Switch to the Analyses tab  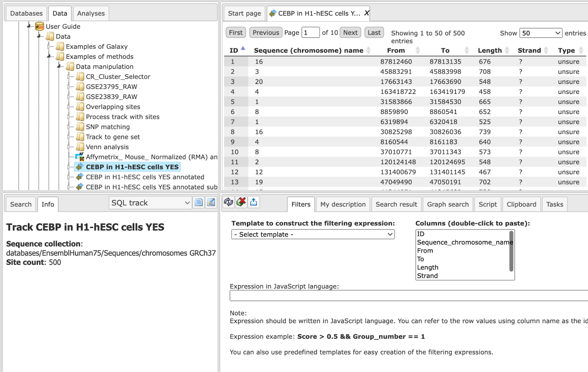(x=91, y=13)
